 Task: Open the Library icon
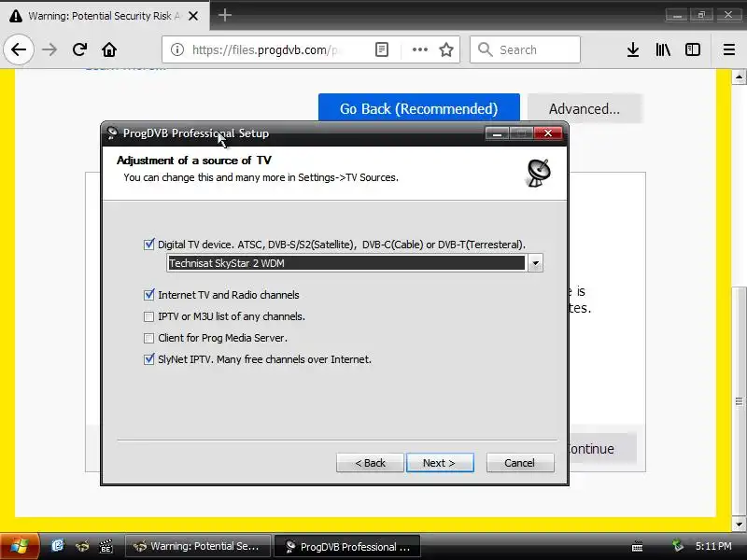click(663, 49)
